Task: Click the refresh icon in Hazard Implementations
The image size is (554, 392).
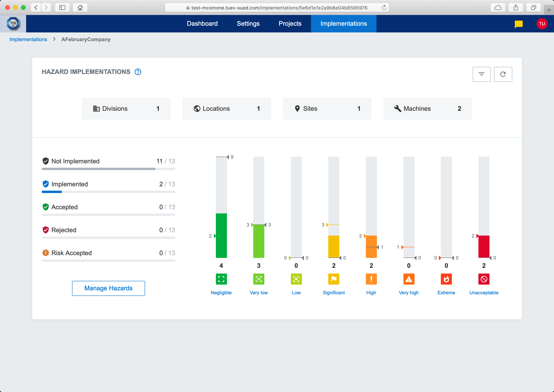Action: point(503,74)
